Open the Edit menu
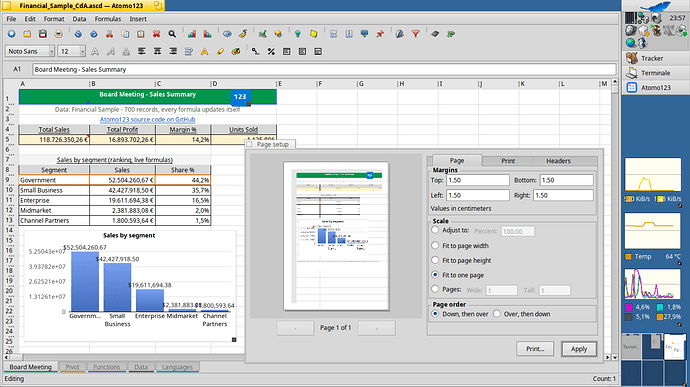690x387 pixels. point(30,19)
